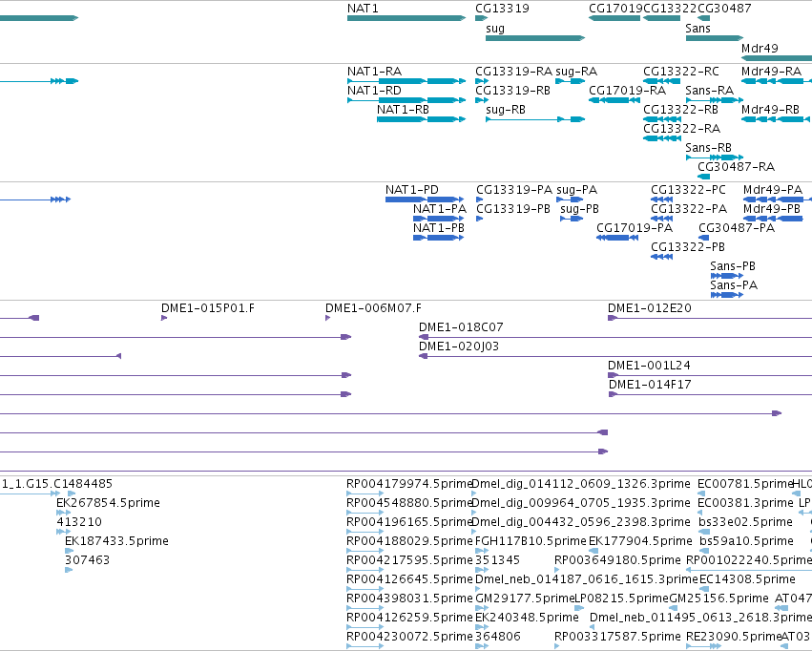The width and height of the screenshot is (812, 651).
Task: Select EST FGH117B10.5prime
Action: (x=482, y=551)
